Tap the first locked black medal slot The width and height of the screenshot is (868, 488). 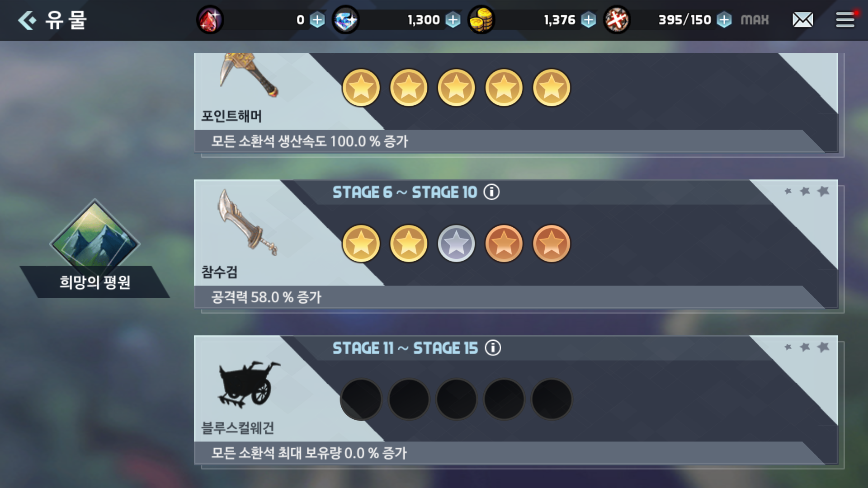pyautogui.click(x=361, y=399)
